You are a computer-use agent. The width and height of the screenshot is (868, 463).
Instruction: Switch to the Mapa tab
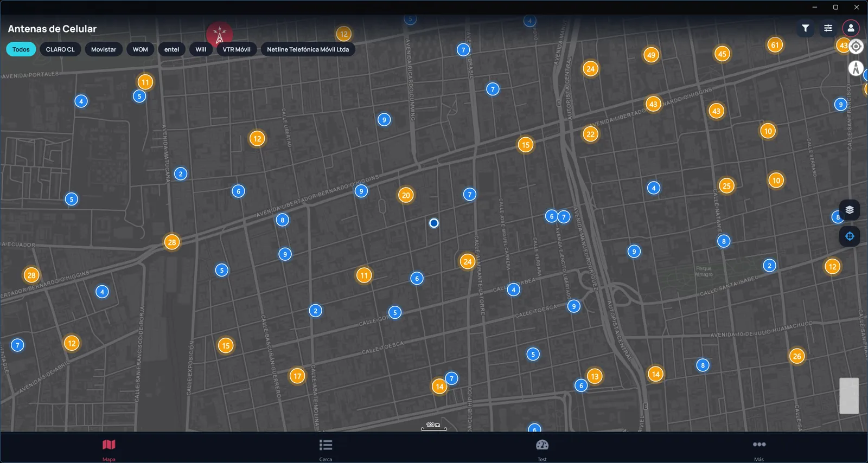point(108,449)
